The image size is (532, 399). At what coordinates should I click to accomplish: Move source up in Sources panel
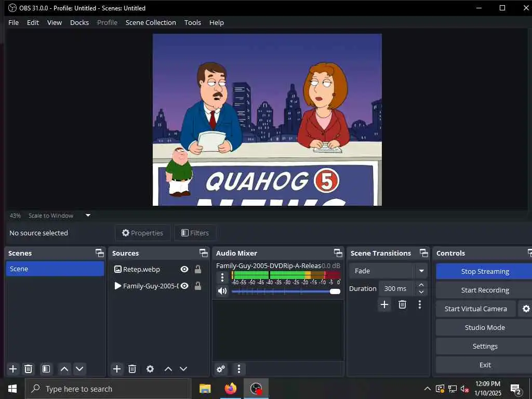[168, 369]
